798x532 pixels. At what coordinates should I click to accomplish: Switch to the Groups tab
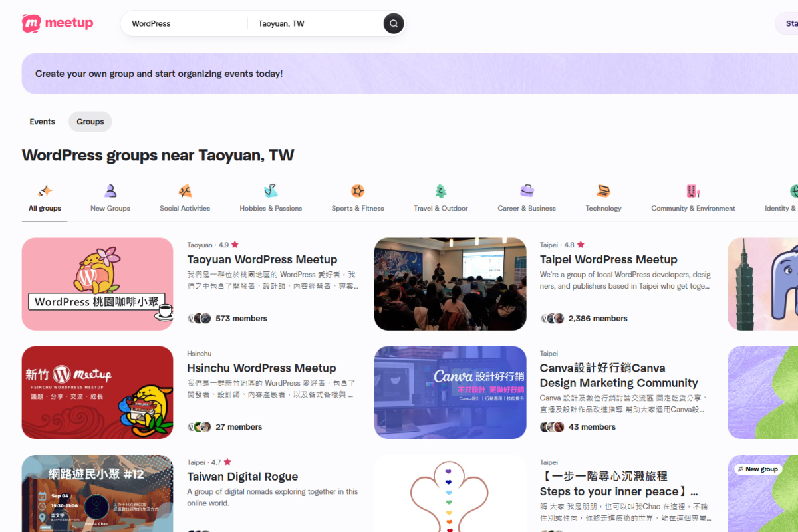coord(90,122)
